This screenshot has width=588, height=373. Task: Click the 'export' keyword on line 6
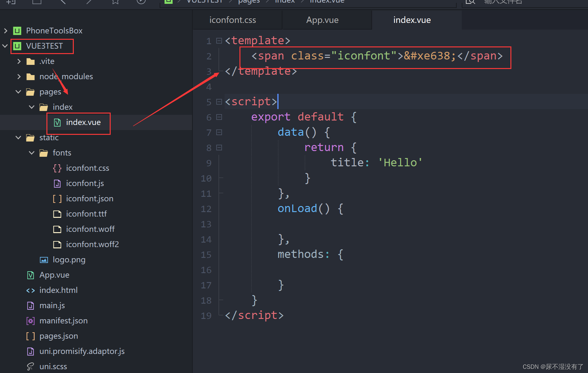(x=271, y=117)
